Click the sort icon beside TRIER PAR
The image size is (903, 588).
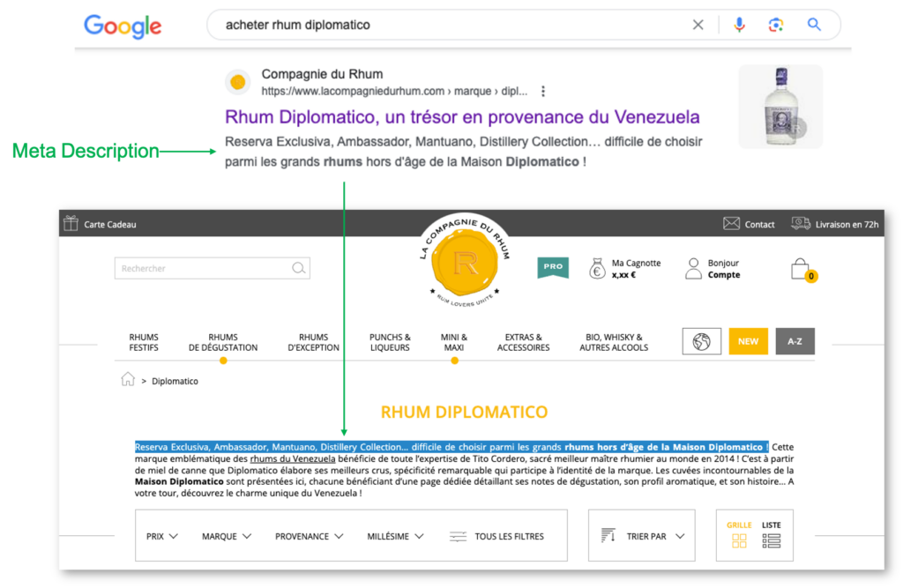tap(608, 536)
